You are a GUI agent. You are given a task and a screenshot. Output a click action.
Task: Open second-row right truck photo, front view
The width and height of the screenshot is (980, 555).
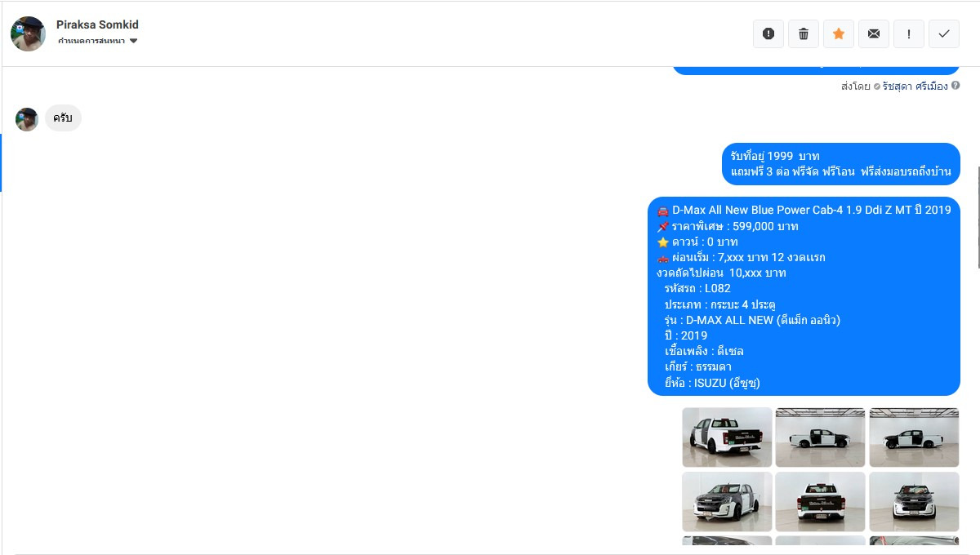point(914,502)
